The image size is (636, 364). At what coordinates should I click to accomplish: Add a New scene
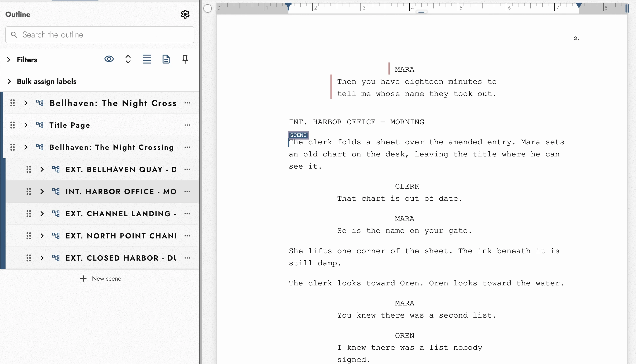(101, 279)
